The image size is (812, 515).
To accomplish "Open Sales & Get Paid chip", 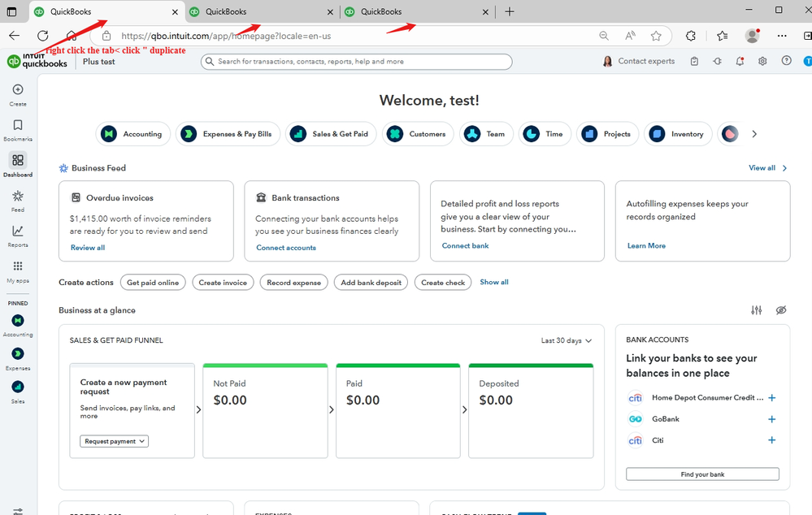I will coord(331,134).
